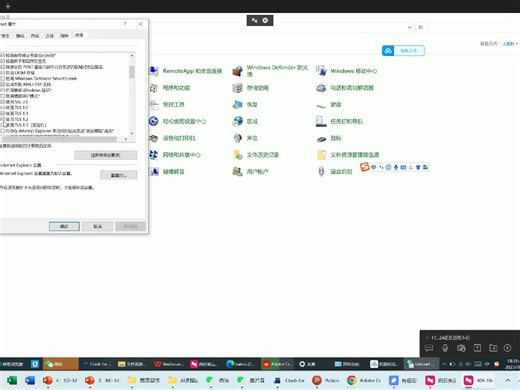Toggle the 使用 TLS 1.0 checkbox

[2, 107]
